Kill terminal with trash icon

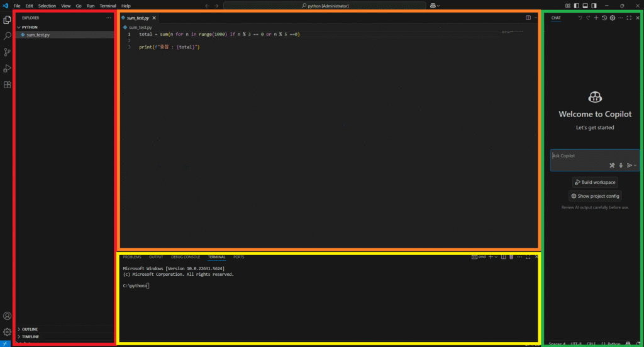coord(511,257)
